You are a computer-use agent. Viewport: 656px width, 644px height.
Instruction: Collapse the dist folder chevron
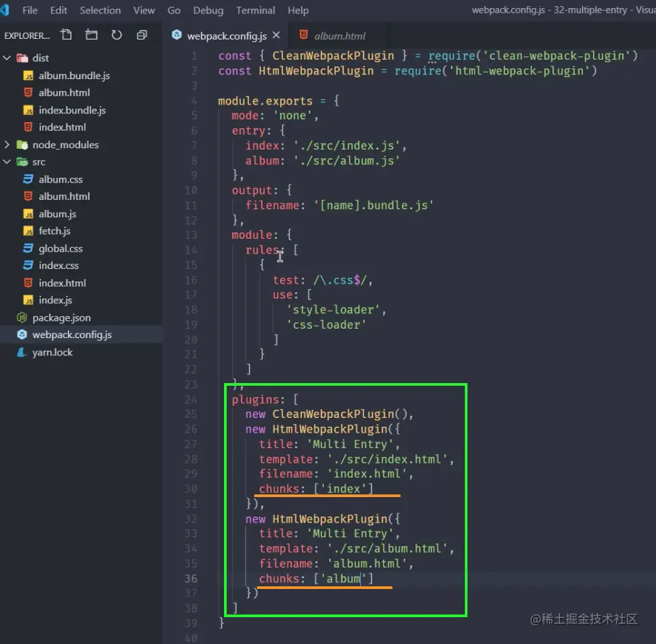pyautogui.click(x=7, y=58)
